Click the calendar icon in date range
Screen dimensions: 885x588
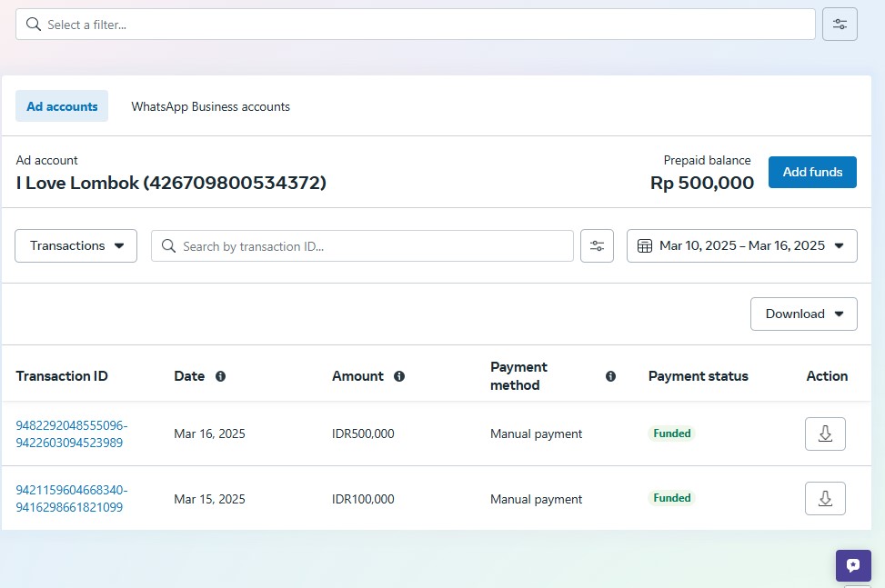pyautogui.click(x=645, y=246)
